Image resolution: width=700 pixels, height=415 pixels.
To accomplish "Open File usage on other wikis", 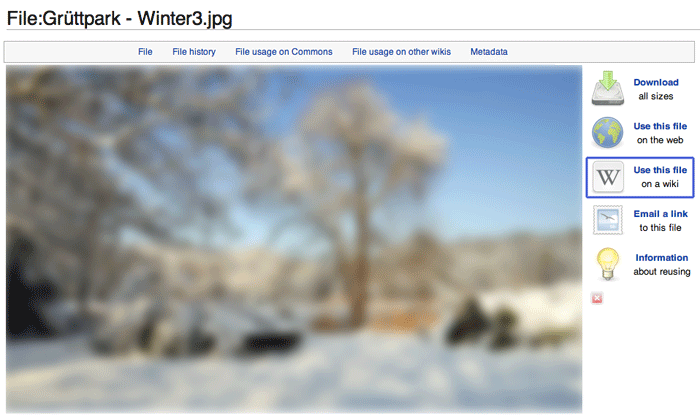I will (x=401, y=52).
